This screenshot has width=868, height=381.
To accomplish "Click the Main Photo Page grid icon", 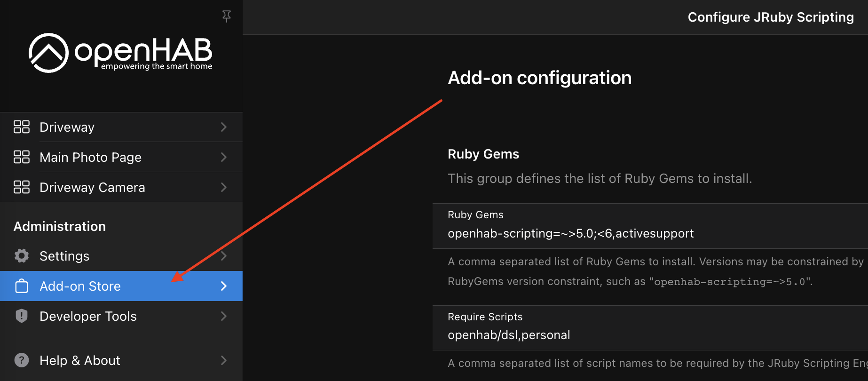I will 21,157.
